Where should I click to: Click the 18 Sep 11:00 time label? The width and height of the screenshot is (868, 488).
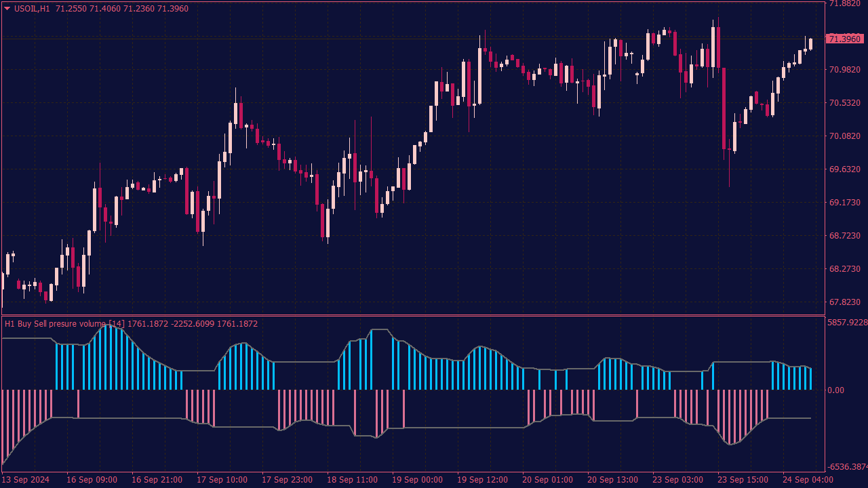coord(352,480)
